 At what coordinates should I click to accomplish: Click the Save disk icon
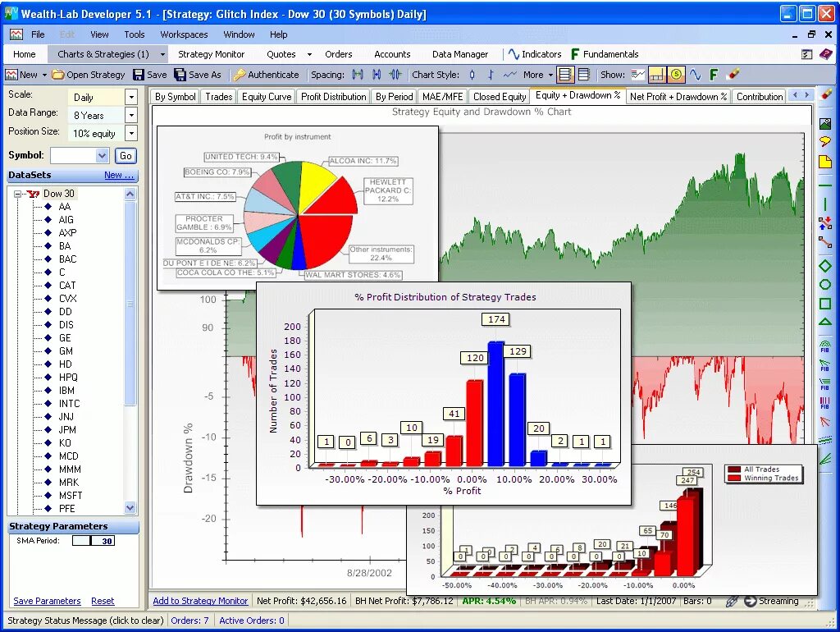coord(139,75)
